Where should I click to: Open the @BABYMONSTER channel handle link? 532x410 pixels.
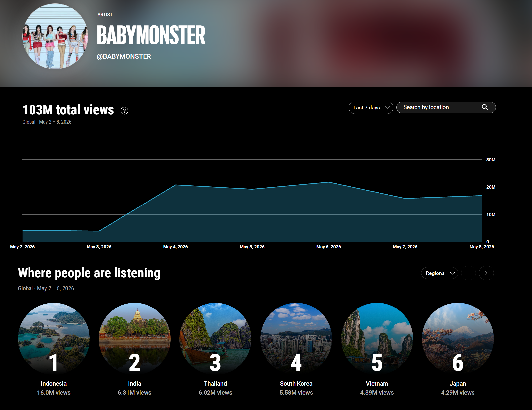pyautogui.click(x=124, y=57)
